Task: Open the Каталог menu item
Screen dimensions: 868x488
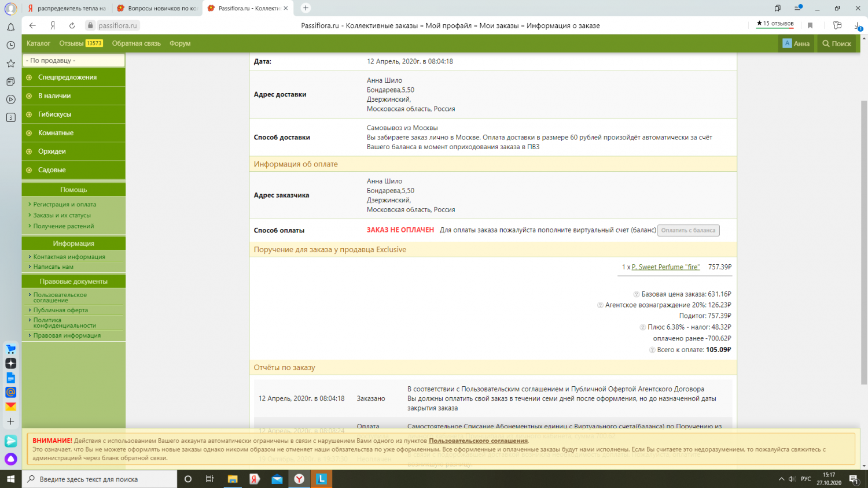Action: pyautogui.click(x=38, y=43)
